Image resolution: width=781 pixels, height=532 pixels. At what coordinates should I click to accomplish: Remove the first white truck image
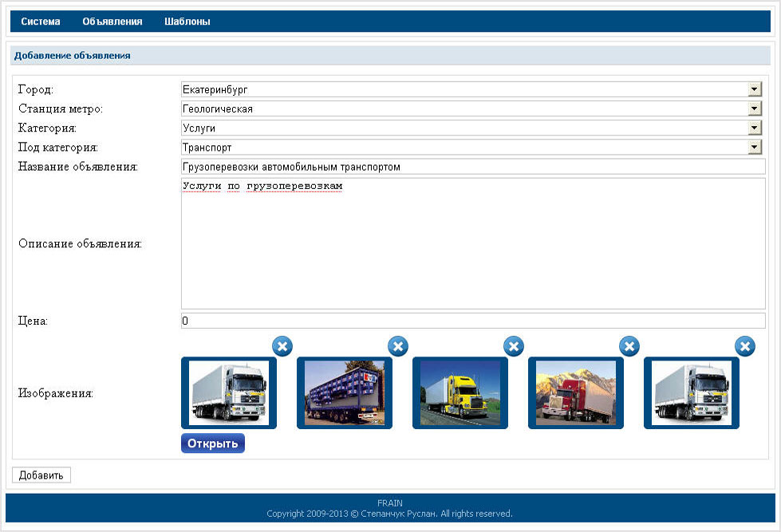point(282,346)
